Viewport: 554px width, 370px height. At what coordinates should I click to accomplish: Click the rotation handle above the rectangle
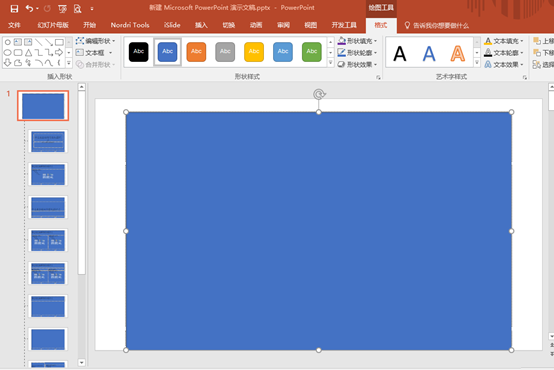tap(319, 94)
